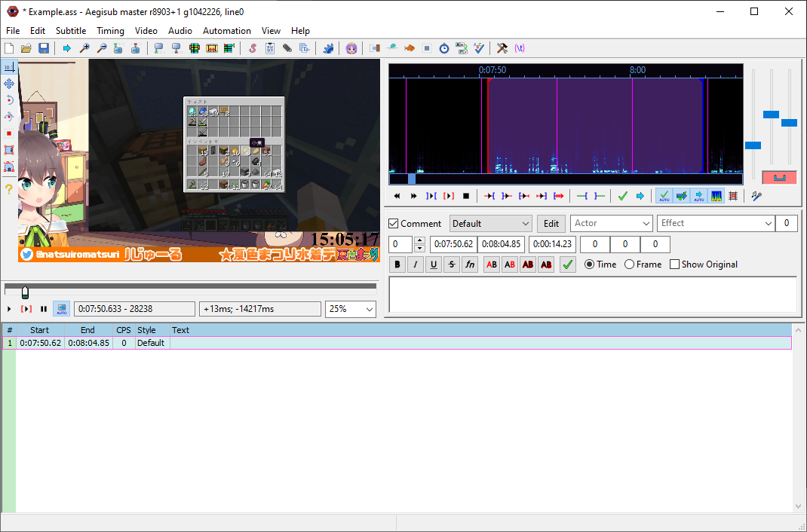
Task: Increase the layer number spinner
Action: click(x=419, y=240)
